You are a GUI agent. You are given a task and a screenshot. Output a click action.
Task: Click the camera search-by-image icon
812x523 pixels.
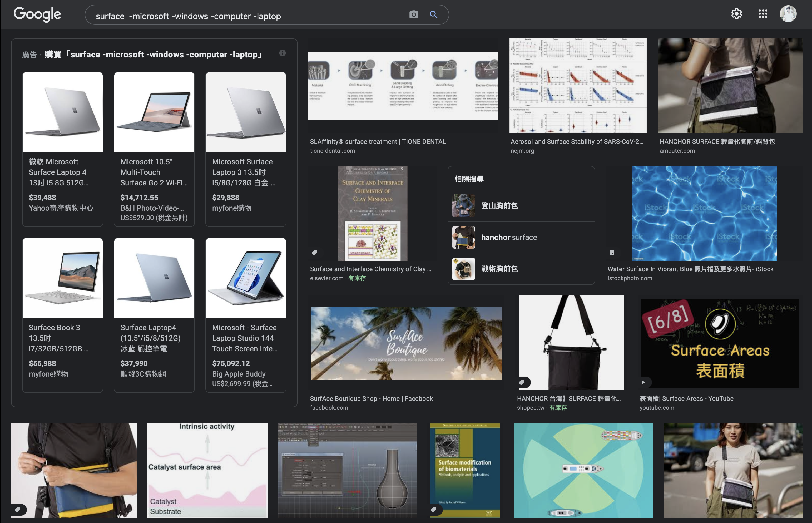click(413, 14)
